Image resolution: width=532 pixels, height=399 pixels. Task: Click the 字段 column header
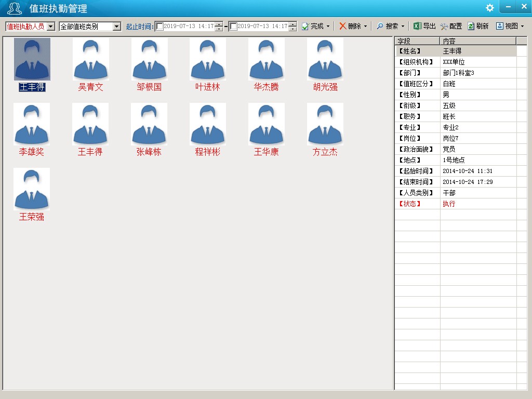(417, 41)
